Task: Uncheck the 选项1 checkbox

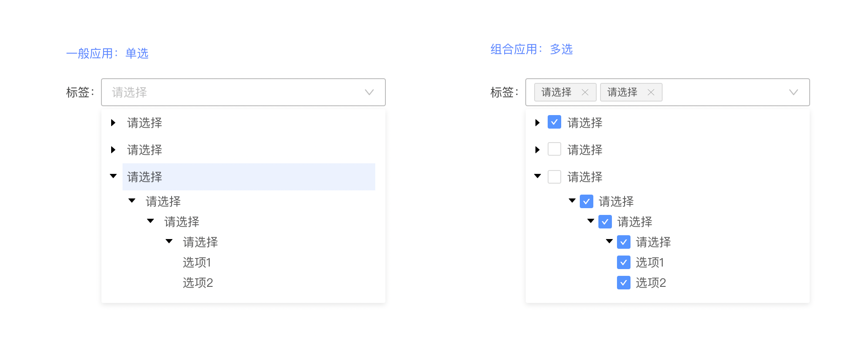Action: 624,262
